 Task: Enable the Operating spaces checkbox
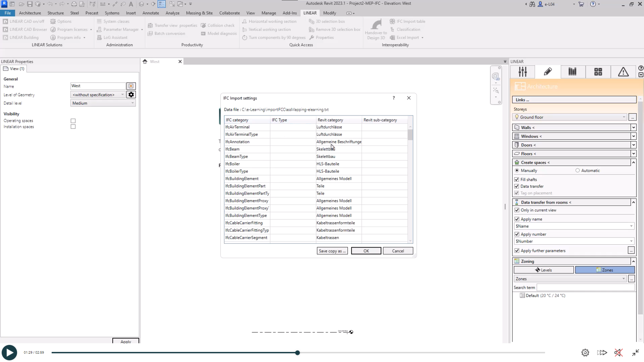[73, 121]
